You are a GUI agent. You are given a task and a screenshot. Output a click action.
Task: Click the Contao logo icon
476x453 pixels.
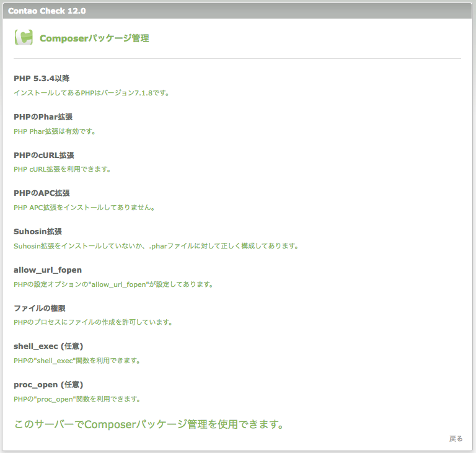coord(24,37)
